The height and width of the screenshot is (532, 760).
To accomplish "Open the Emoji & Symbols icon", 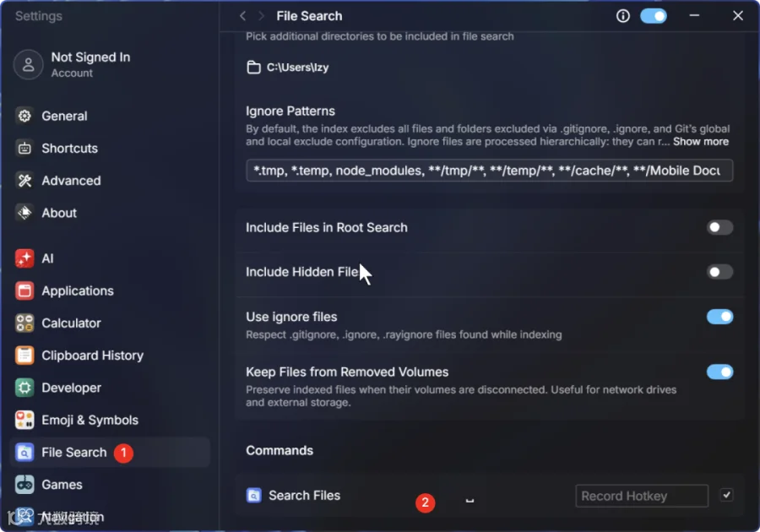I will [x=24, y=420].
